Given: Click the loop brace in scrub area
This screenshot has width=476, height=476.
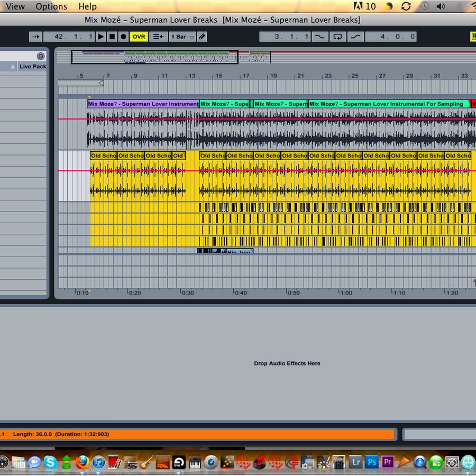Looking at the screenshot, I should [x=80, y=83].
